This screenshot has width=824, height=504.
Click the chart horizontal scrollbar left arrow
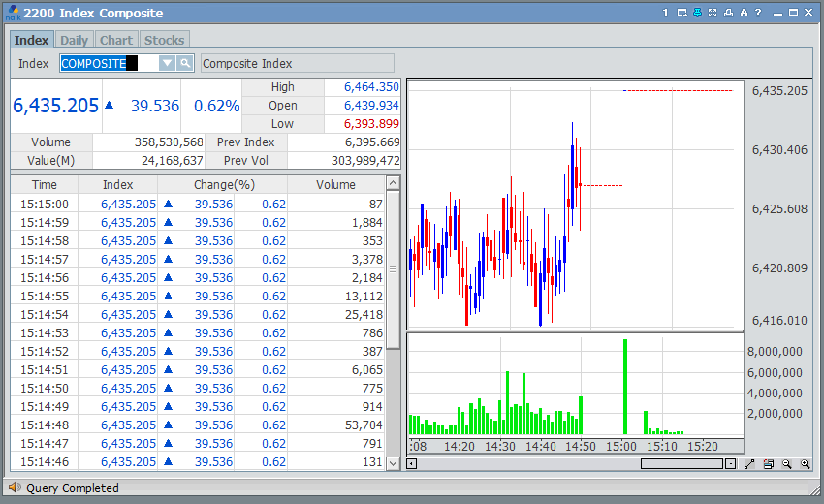(x=412, y=463)
